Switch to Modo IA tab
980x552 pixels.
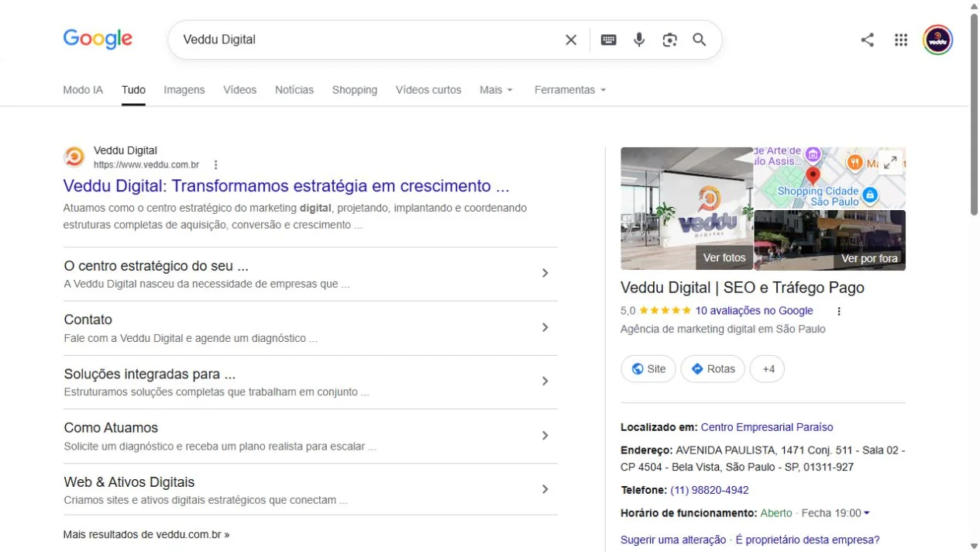click(x=83, y=90)
